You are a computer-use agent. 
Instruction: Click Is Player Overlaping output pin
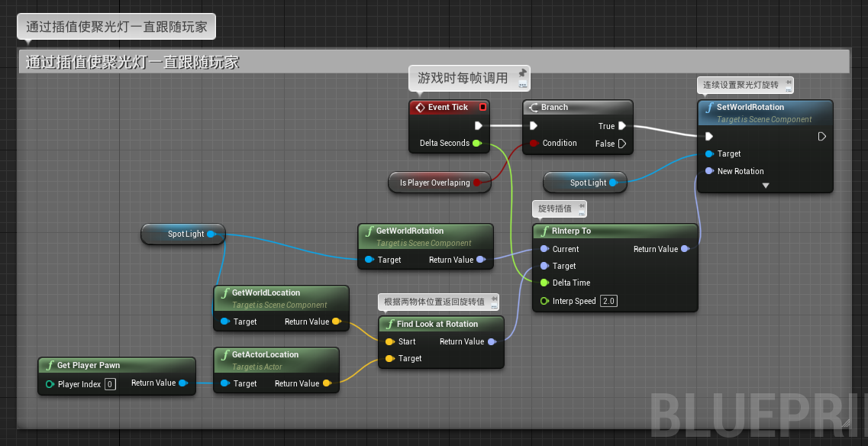477,183
